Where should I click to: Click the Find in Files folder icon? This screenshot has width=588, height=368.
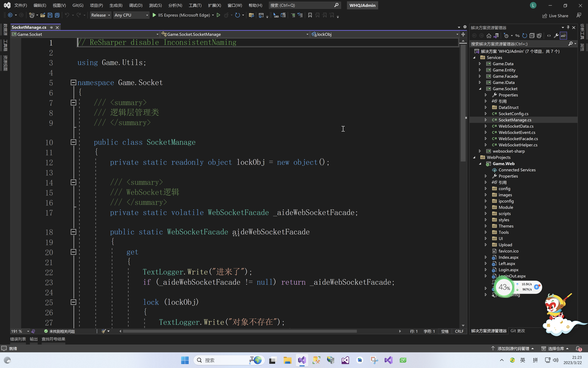(252, 15)
